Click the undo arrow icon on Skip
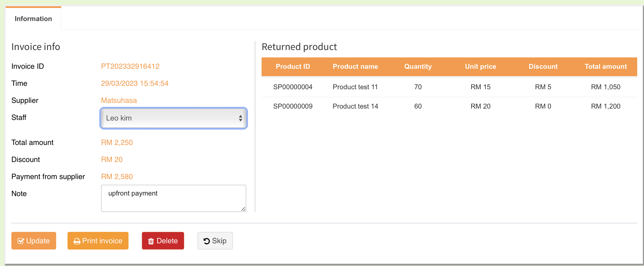Viewport: 644px width, 266px height. (x=207, y=241)
